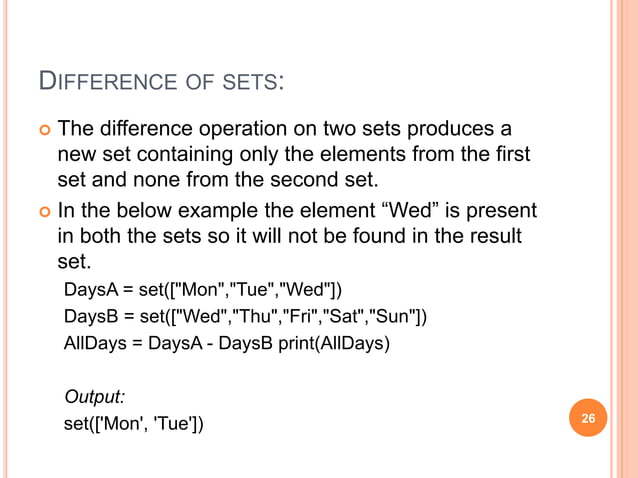The height and width of the screenshot is (478, 638).
Task: Click the peach decorative stripe on the left edge
Action: pyautogui.click(x=8, y=239)
